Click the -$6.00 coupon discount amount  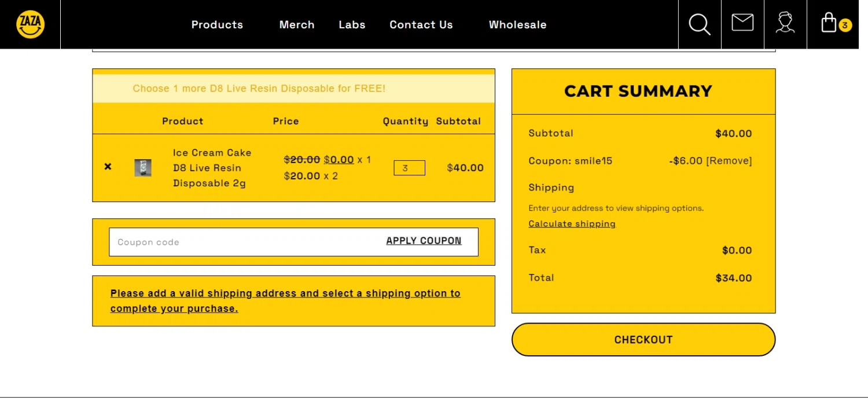pos(686,161)
